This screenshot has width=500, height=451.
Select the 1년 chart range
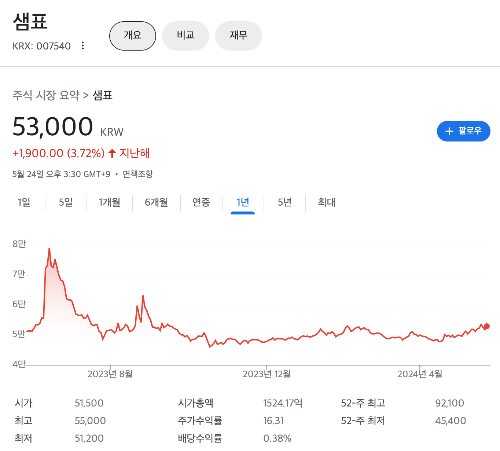point(243,202)
